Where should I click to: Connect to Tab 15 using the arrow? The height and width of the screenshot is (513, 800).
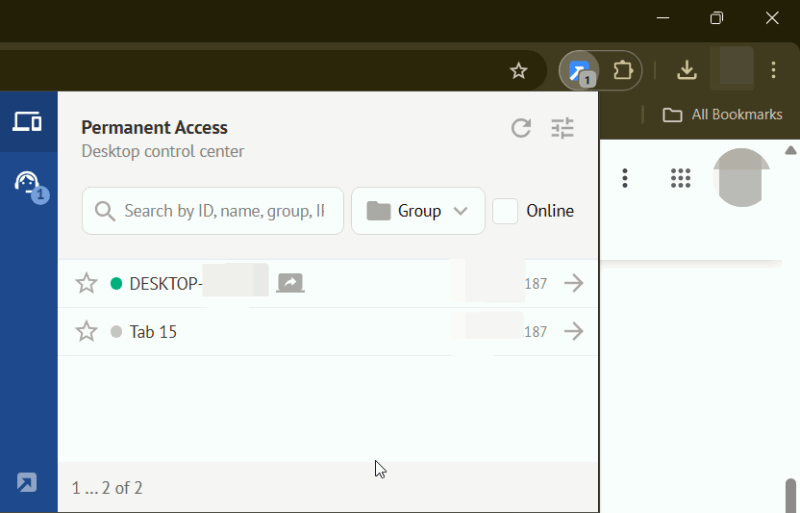tap(574, 331)
